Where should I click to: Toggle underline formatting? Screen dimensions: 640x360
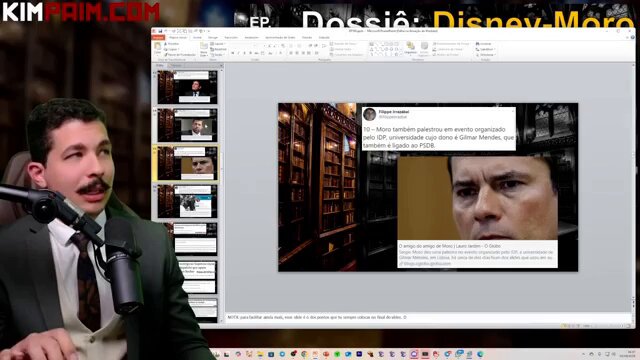[x=244, y=53]
